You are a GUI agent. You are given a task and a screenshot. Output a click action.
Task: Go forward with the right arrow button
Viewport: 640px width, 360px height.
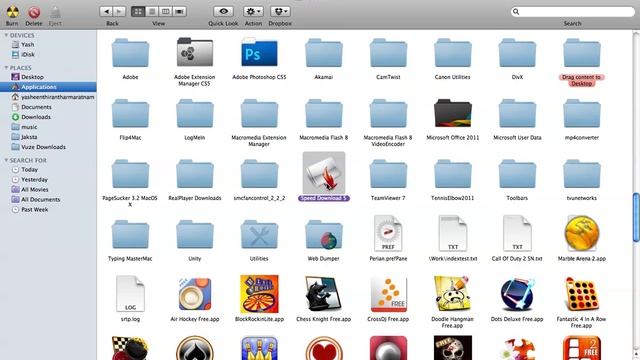pos(119,11)
